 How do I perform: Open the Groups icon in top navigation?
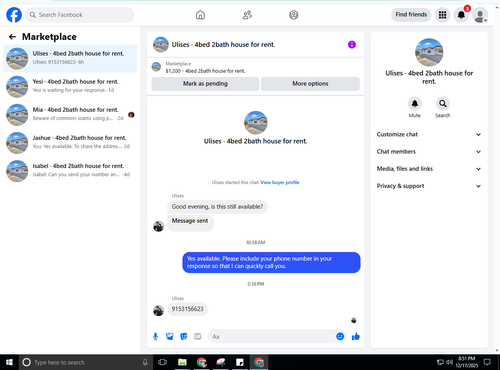click(x=294, y=15)
